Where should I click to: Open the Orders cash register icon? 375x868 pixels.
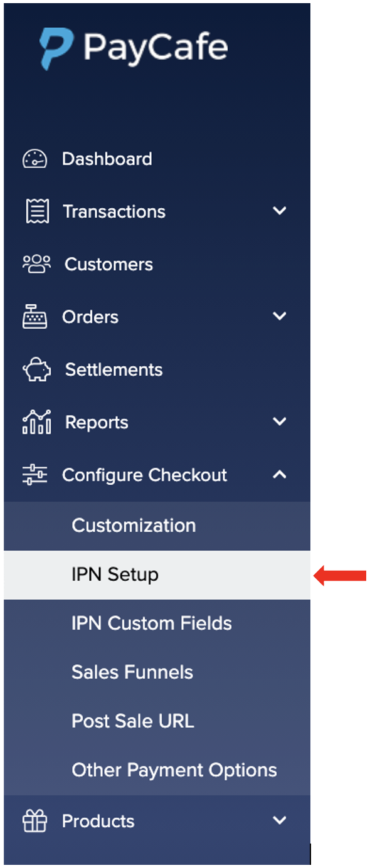[x=34, y=317]
